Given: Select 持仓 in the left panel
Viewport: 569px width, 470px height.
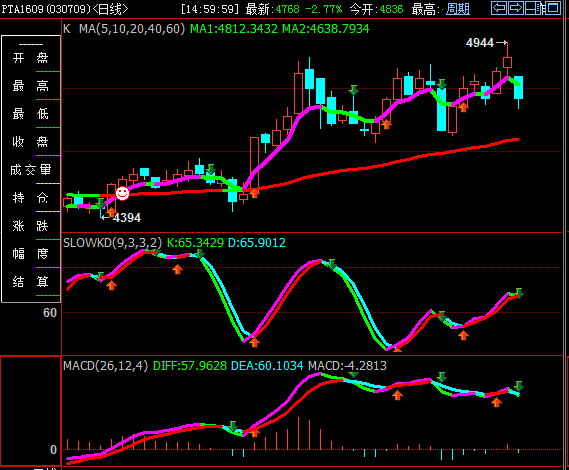Looking at the screenshot, I should [30, 198].
